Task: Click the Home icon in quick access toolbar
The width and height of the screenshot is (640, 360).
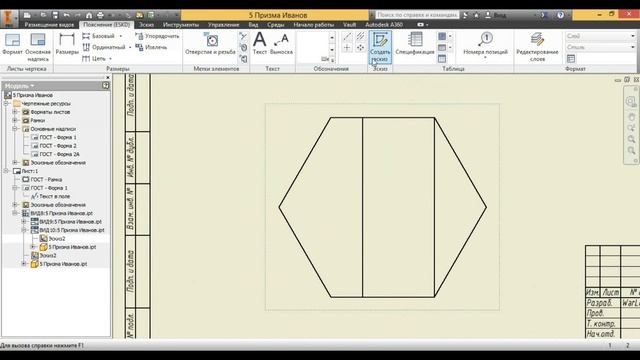Action: pos(89,15)
